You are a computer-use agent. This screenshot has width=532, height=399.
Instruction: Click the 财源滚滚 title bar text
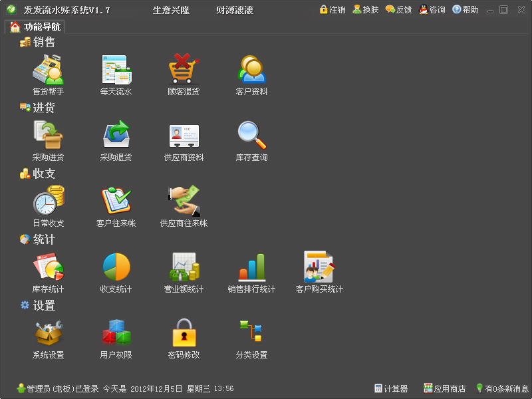coord(235,10)
